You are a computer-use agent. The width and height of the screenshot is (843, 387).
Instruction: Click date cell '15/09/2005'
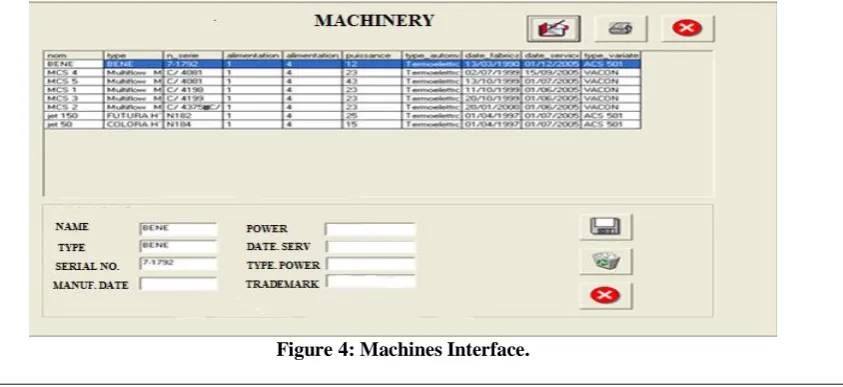(x=551, y=73)
